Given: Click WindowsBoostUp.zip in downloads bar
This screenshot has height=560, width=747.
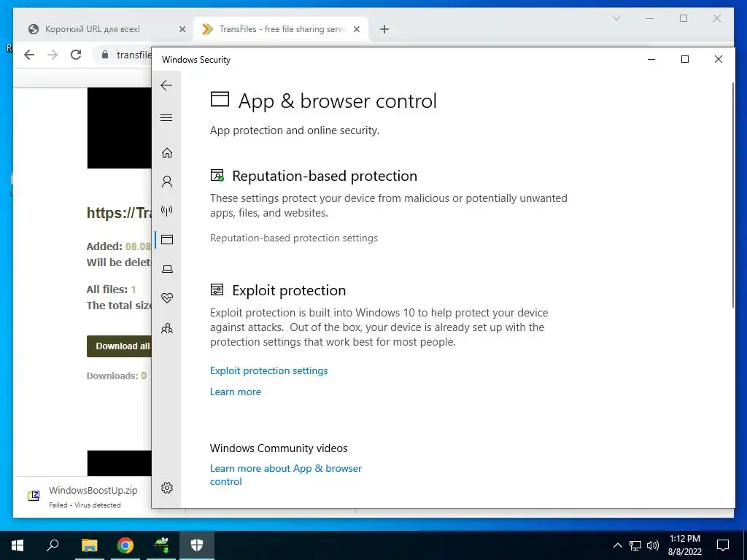Looking at the screenshot, I should tap(93, 491).
